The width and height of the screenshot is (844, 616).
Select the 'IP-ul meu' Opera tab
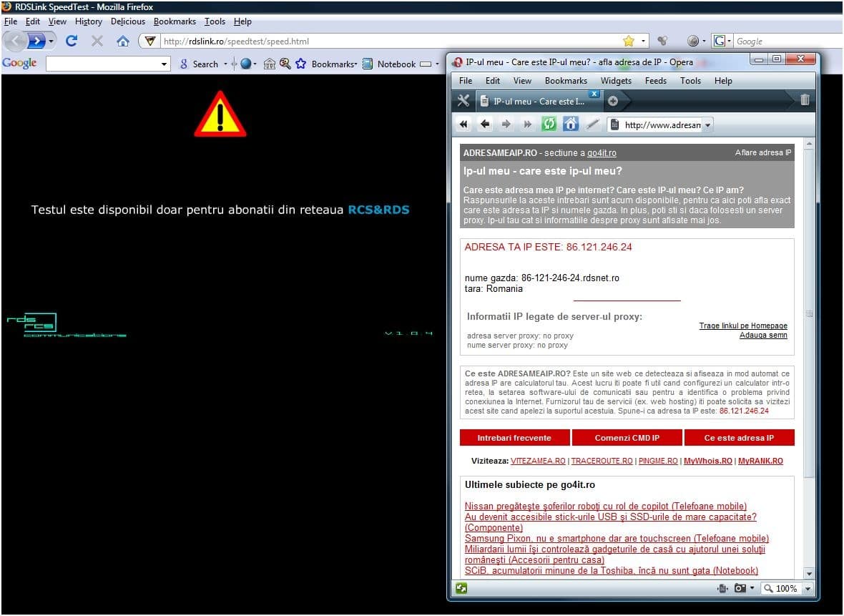point(538,101)
